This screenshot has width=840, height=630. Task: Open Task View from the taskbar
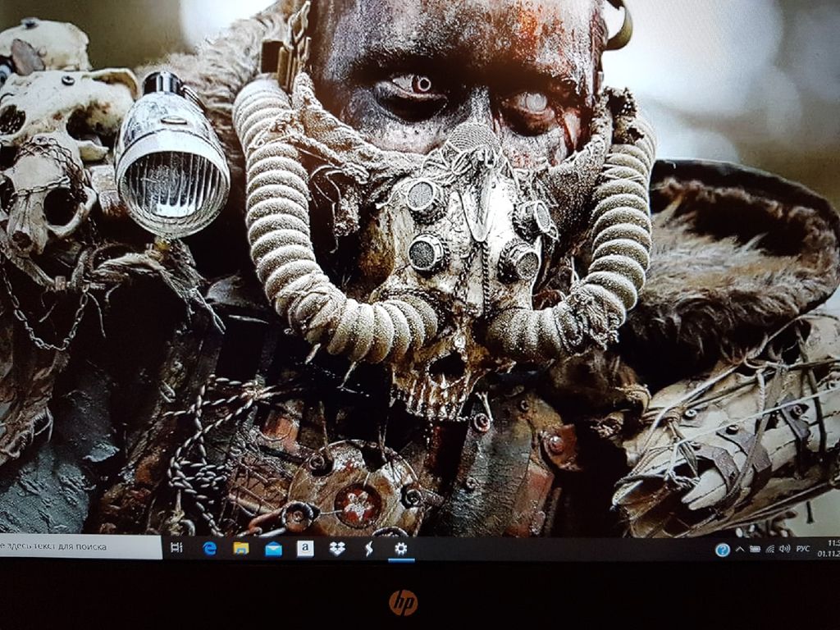tap(176, 548)
